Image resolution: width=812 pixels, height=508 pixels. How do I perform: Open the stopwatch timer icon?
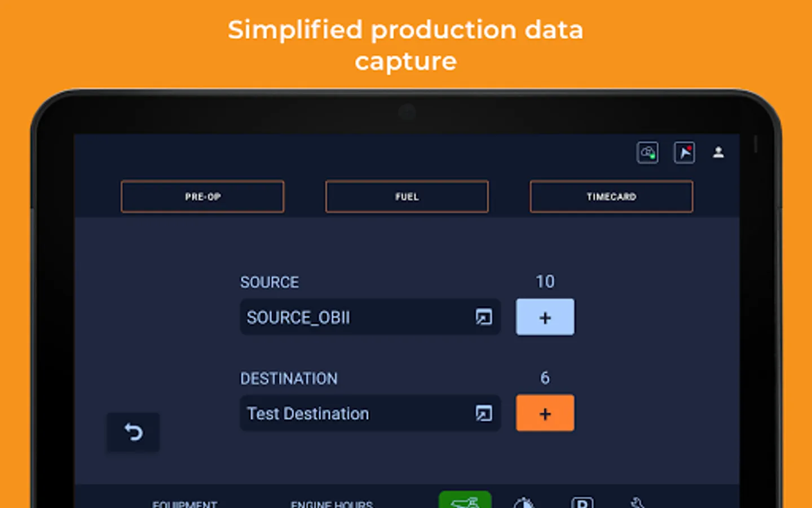[524, 502]
